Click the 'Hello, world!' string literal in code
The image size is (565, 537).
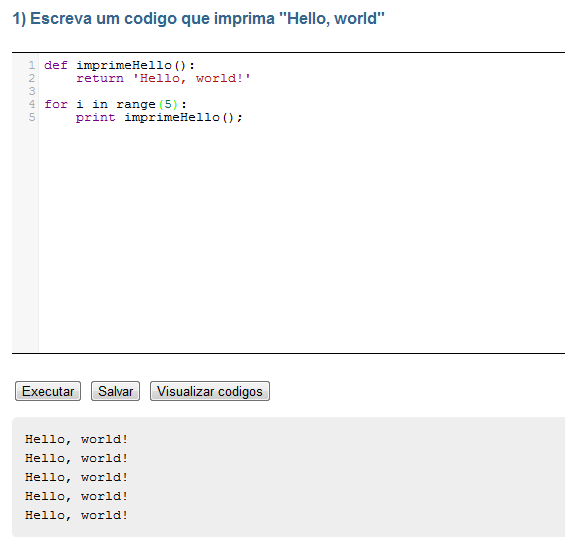[191, 78]
